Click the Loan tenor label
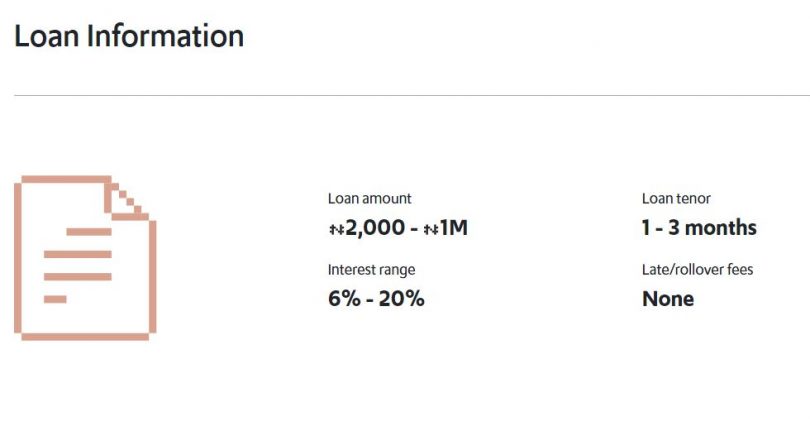 [676, 198]
